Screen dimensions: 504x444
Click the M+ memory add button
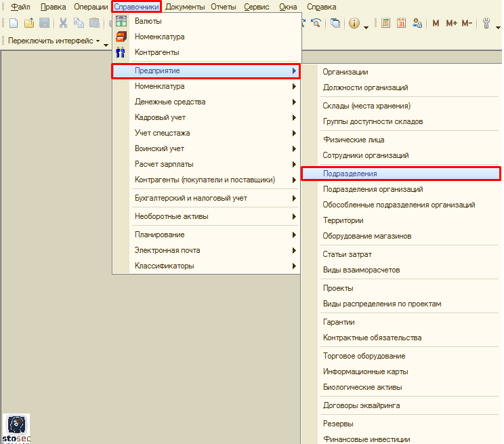coord(451,23)
